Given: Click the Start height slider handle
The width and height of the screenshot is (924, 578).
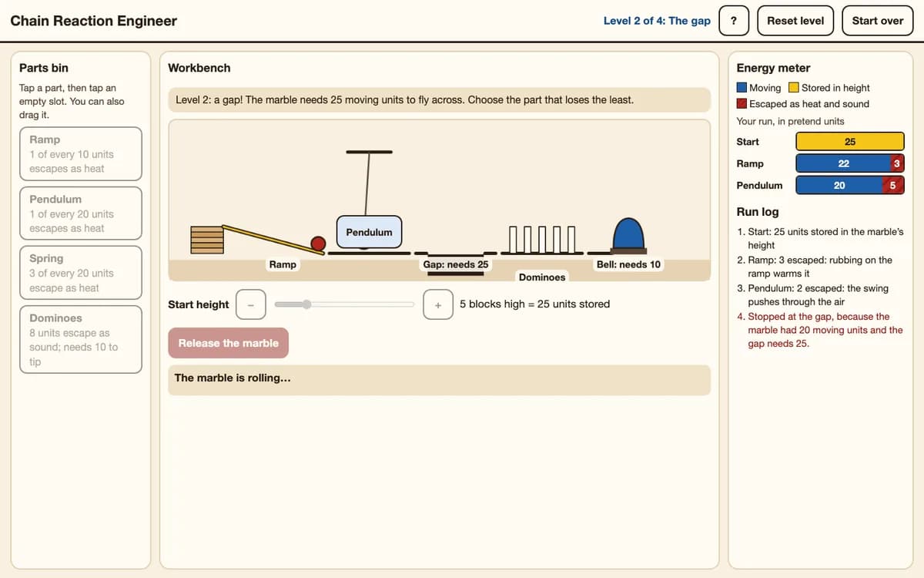Looking at the screenshot, I should (x=306, y=304).
